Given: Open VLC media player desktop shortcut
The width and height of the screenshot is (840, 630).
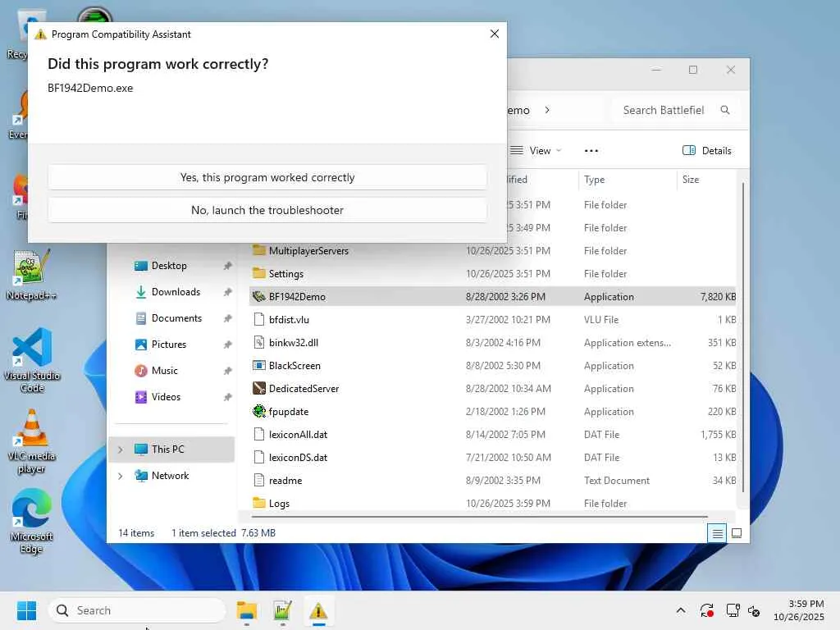Looking at the screenshot, I should pos(32,441).
